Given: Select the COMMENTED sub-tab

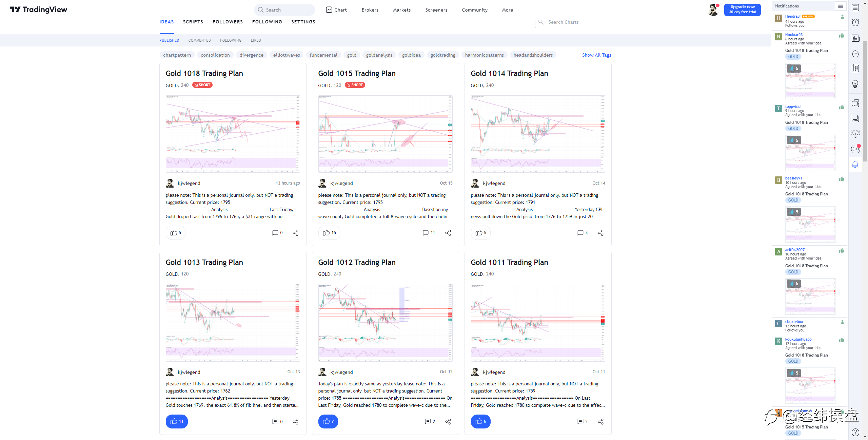Looking at the screenshot, I should (x=200, y=40).
